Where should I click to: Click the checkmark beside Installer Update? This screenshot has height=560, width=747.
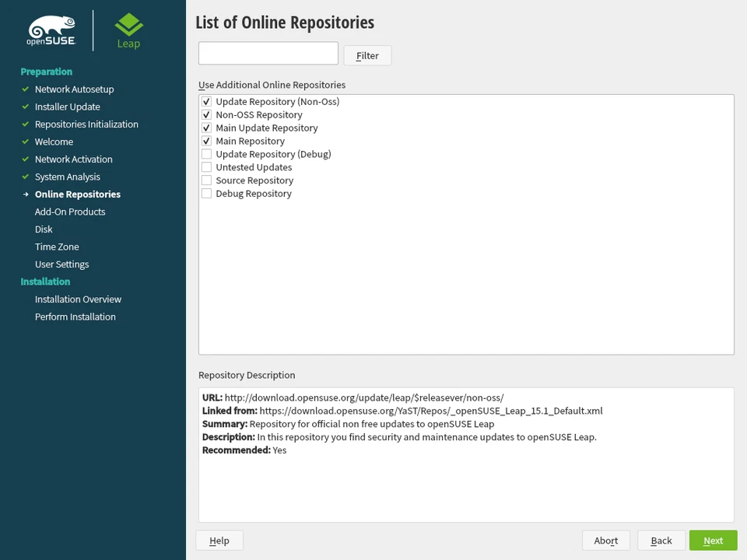click(x=26, y=107)
